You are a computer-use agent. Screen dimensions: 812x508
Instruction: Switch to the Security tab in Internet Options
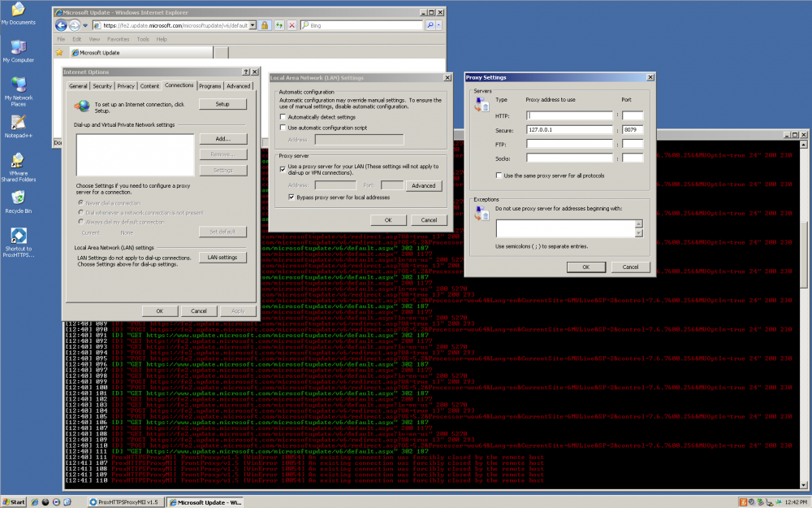pyautogui.click(x=102, y=85)
